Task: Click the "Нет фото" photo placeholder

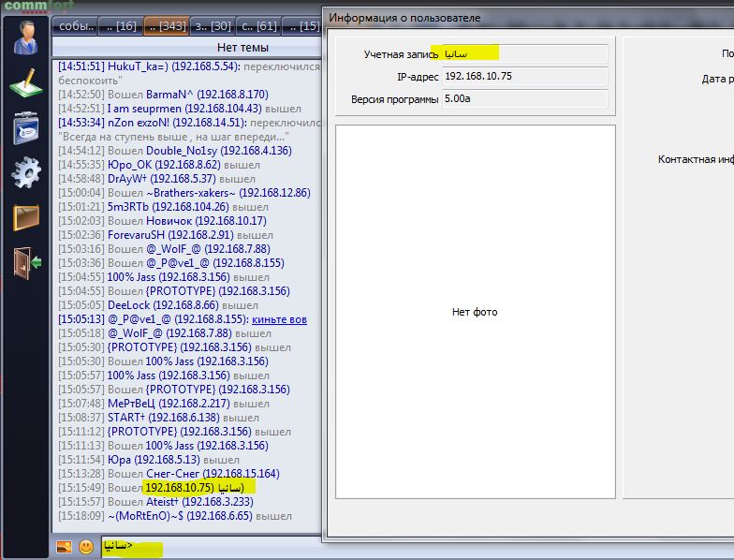Action: pyautogui.click(x=475, y=312)
